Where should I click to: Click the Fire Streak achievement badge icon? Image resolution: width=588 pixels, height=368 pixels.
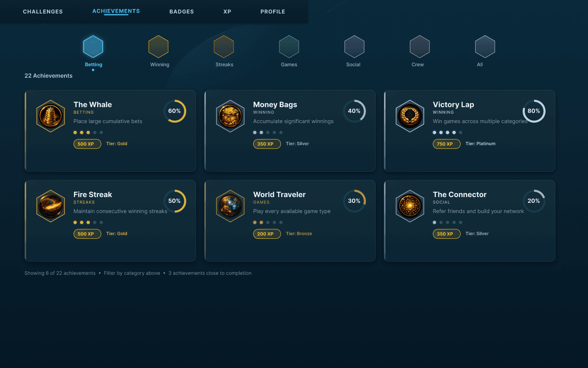click(51, 206)
